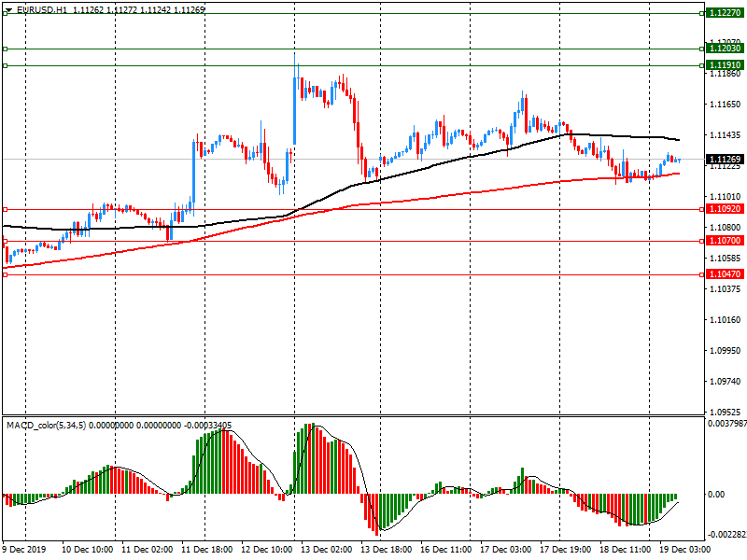Click the 1.11435 price scale value
Image resolution: width=747 pixels, height=560 pixels.
[726, 135]
